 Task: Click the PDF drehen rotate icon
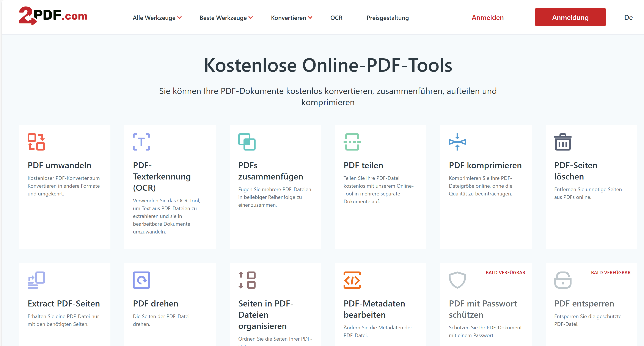click(x=141, y=280)
